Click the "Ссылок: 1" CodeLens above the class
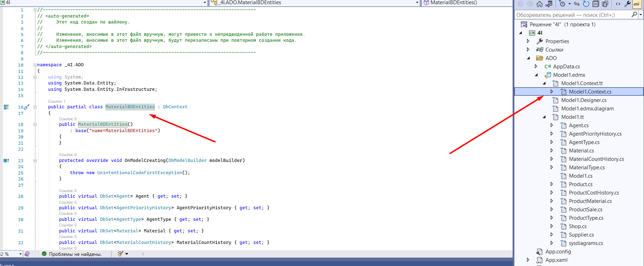Viewport: 644px width, 266px height. (x=57, y=101)
